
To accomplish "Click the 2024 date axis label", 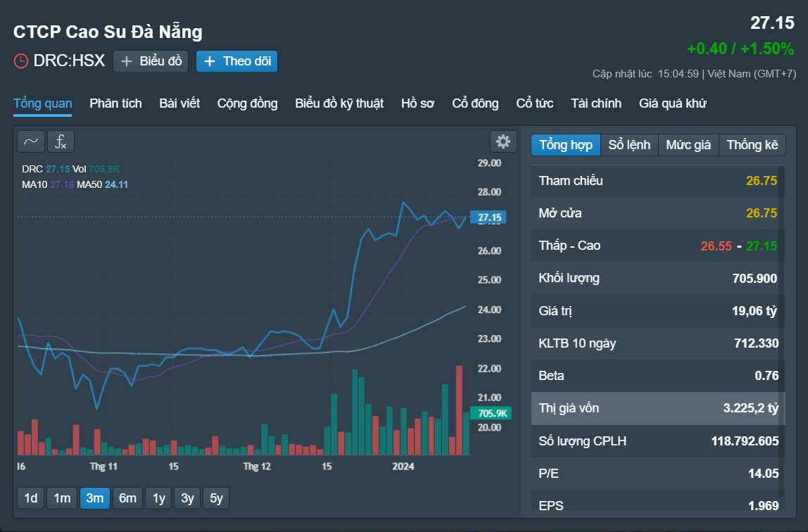I will point(403,466).
